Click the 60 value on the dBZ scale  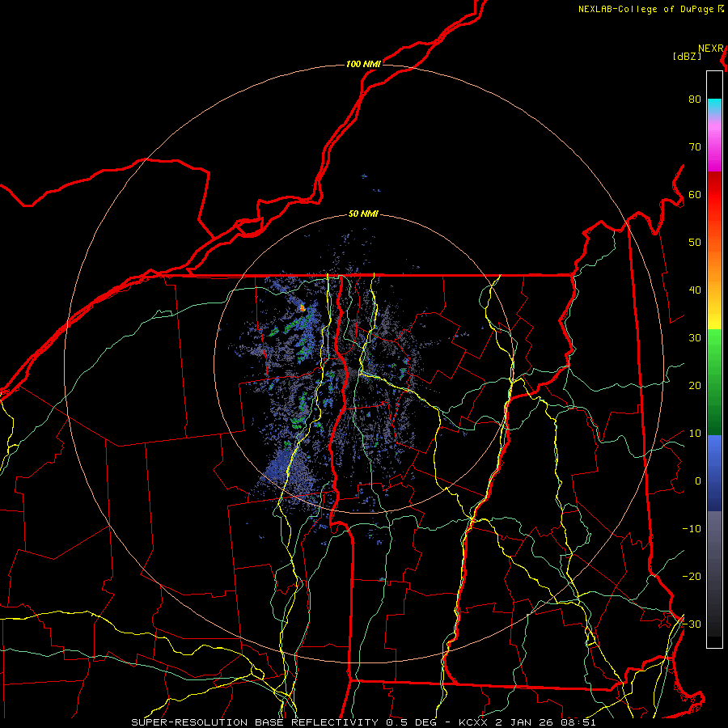tap(695, 194)
